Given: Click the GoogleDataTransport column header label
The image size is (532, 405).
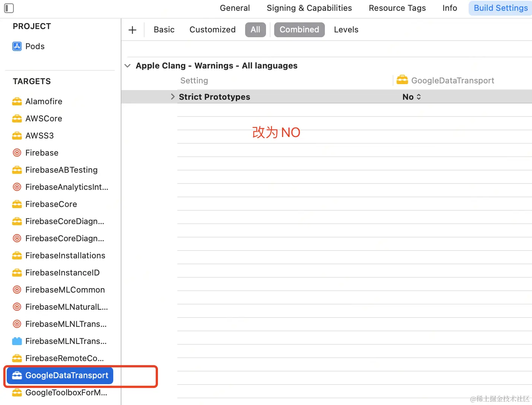Looking at the screenshot, I should (453, 80).
